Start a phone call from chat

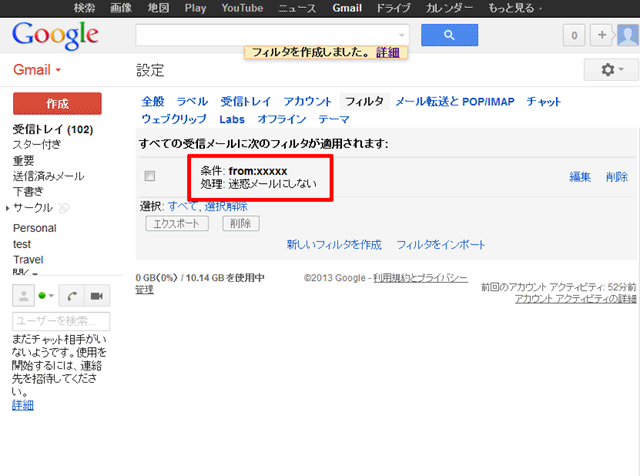pyautogui.click(x=74, y=296)
